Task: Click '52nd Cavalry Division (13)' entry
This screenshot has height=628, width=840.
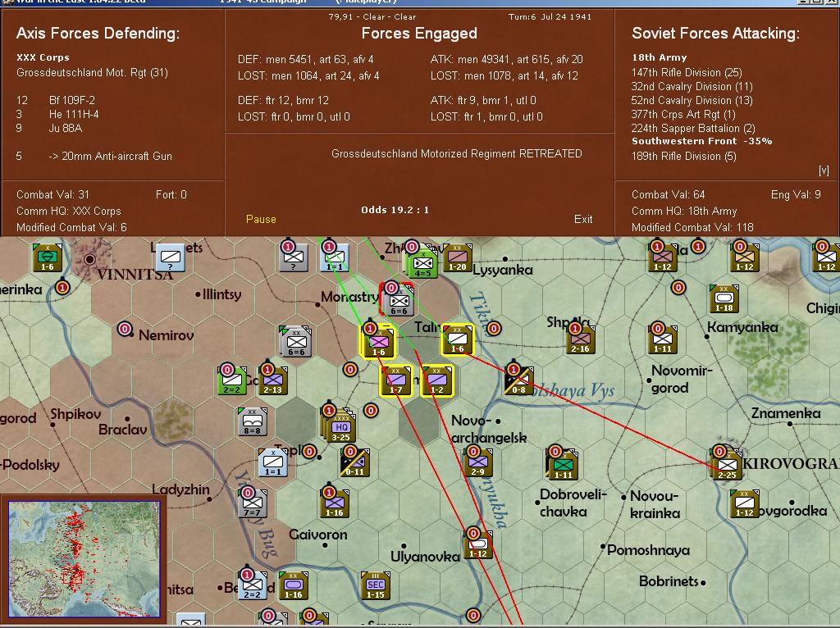Action: pyautogui.click(x=692, y=100)
